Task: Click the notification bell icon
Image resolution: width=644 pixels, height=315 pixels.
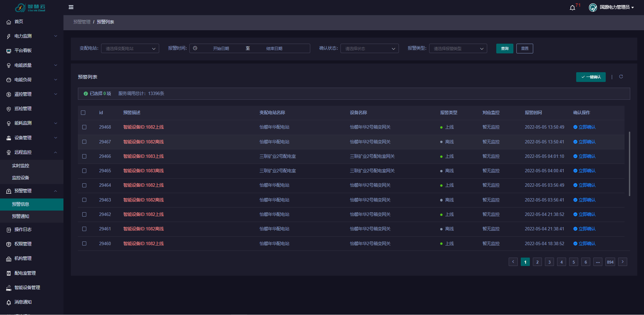Action: [572, 8]
